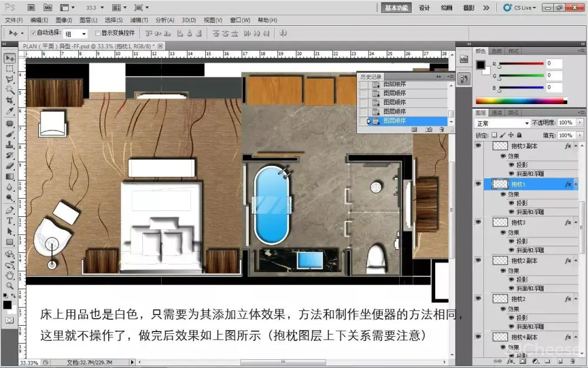The image size is (588, 368).
Task: Collapse effects of 抱枕3 layer
Action: [576, 223]
